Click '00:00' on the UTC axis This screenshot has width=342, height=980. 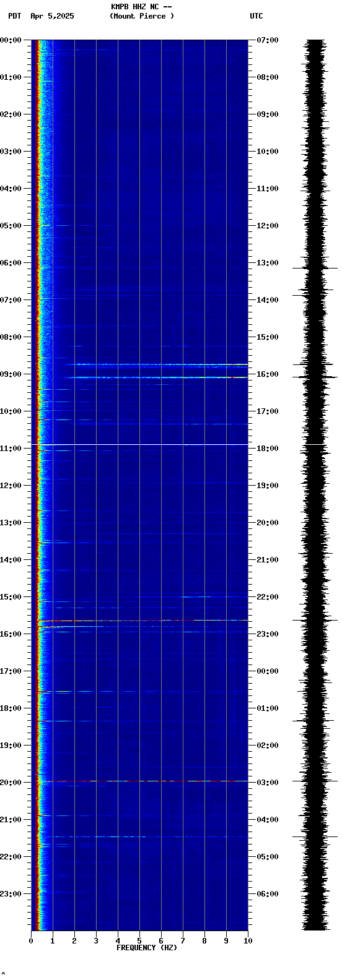point(268,671)
